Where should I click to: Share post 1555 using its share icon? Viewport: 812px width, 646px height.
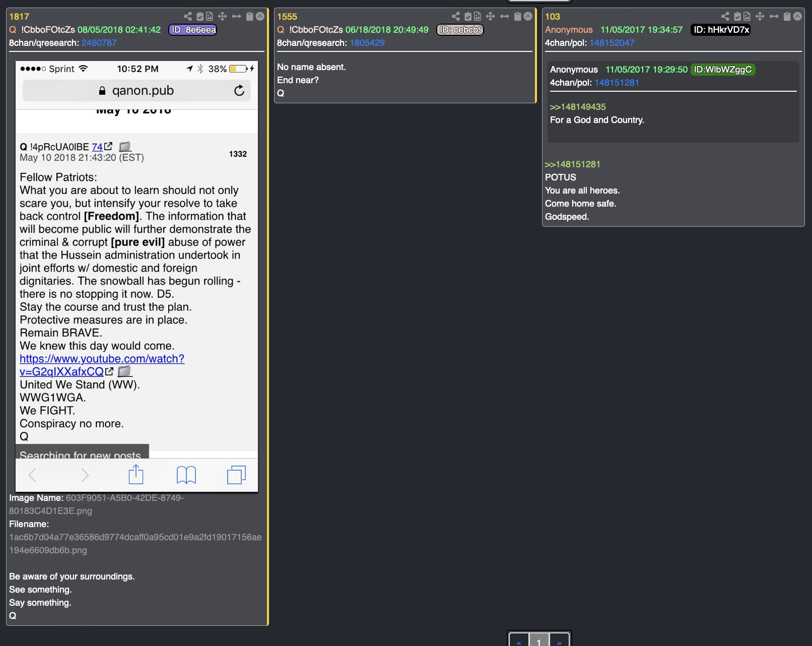tap(456, 16)
